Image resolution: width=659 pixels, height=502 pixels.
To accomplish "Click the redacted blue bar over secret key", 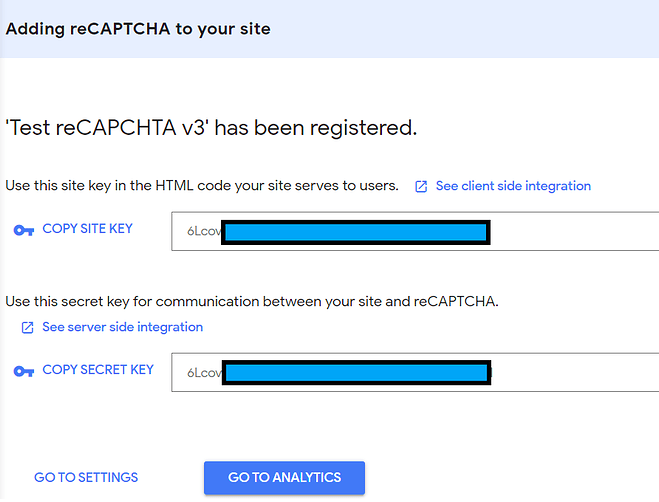I will click(x=355, y=373).
